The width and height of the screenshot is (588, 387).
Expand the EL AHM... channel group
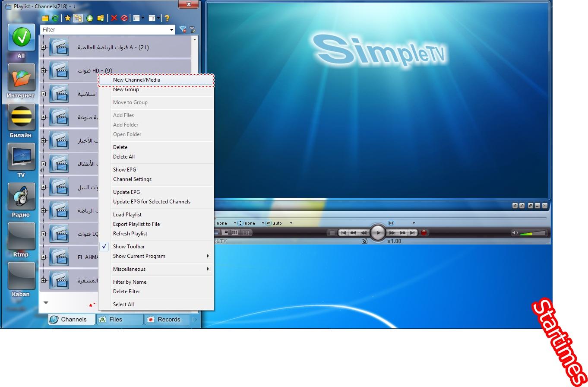coord(43,257)
